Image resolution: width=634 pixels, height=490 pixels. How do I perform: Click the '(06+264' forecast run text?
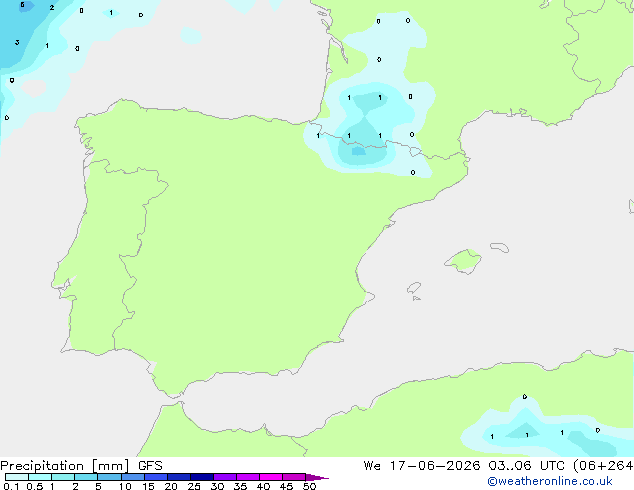point(603,466)
